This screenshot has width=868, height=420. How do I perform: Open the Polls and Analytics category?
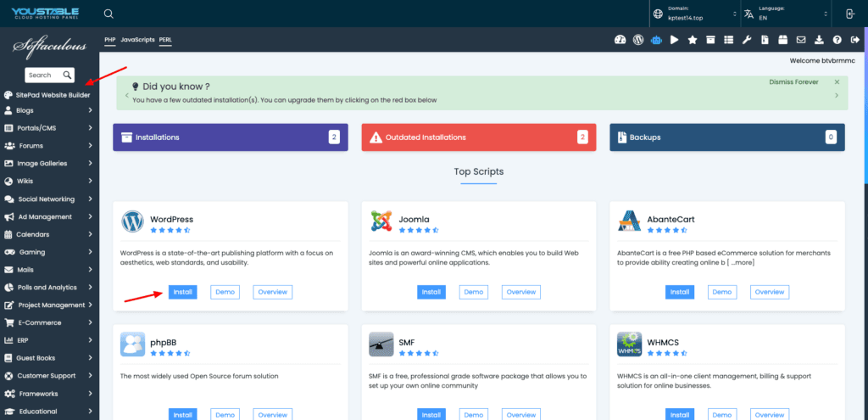[x=49, y=288]
